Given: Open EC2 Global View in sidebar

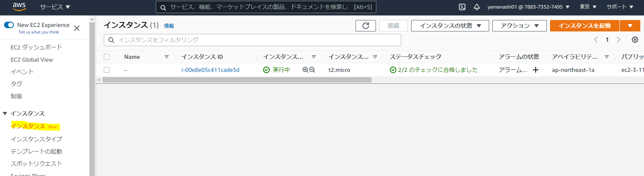Looking at the screenshot, I should 32,60.
